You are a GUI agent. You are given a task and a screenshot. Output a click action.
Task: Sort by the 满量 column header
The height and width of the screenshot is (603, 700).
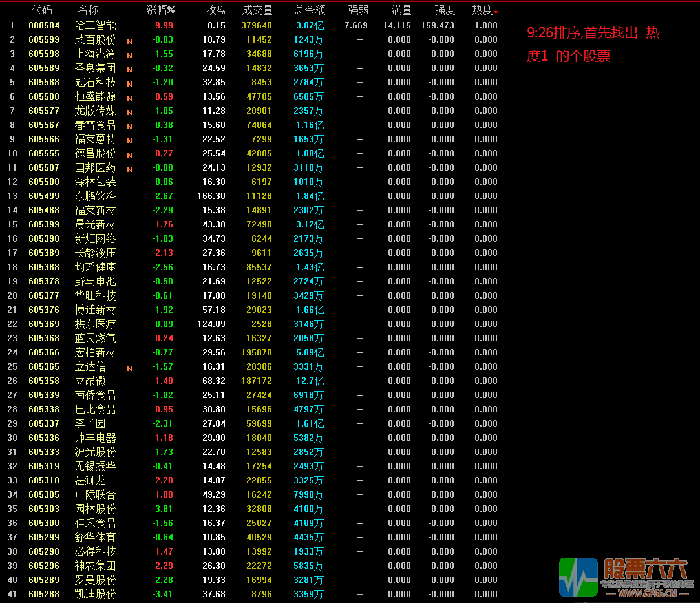(401, 10)
